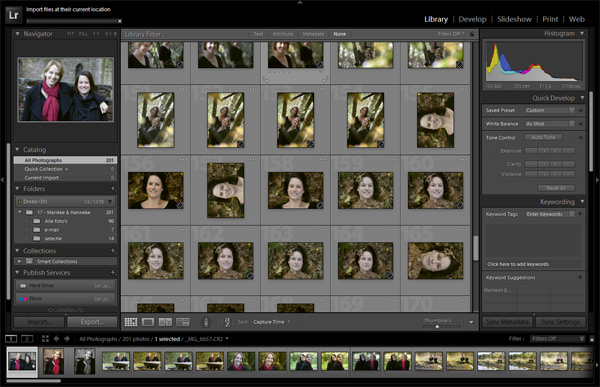Open the Sort dropdown showing Capture Time

pos(271,322)
